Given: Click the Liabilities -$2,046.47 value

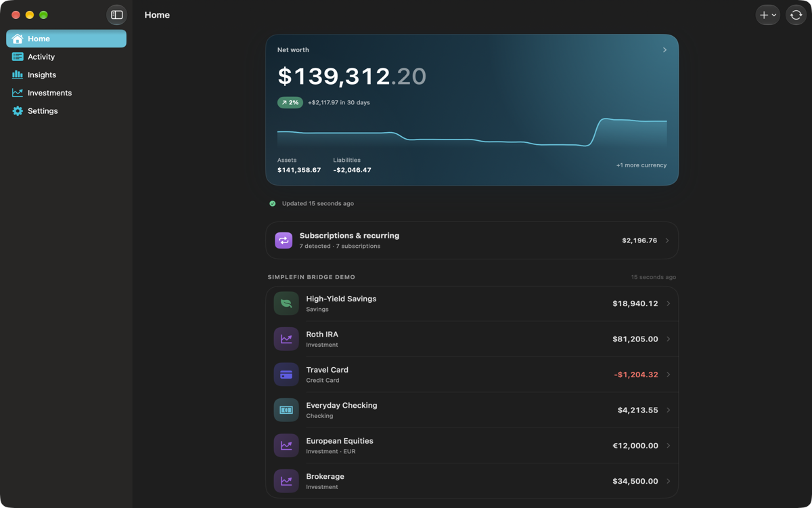Looking at the screenshot, I should coord(352,170).
